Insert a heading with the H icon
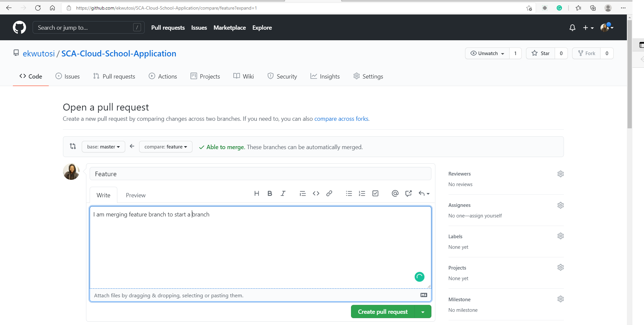Viewport: 644px width, 325px height. [x=257, y=193]
